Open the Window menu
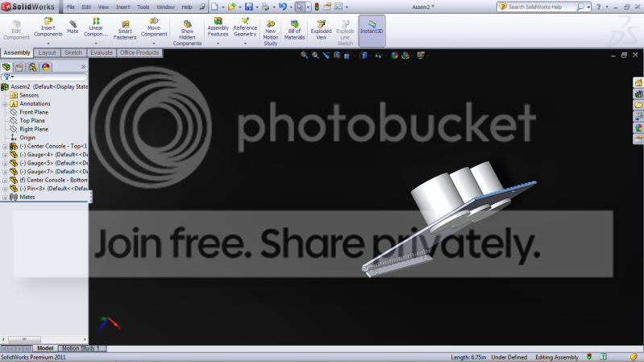644x362 pixels. 165,7
